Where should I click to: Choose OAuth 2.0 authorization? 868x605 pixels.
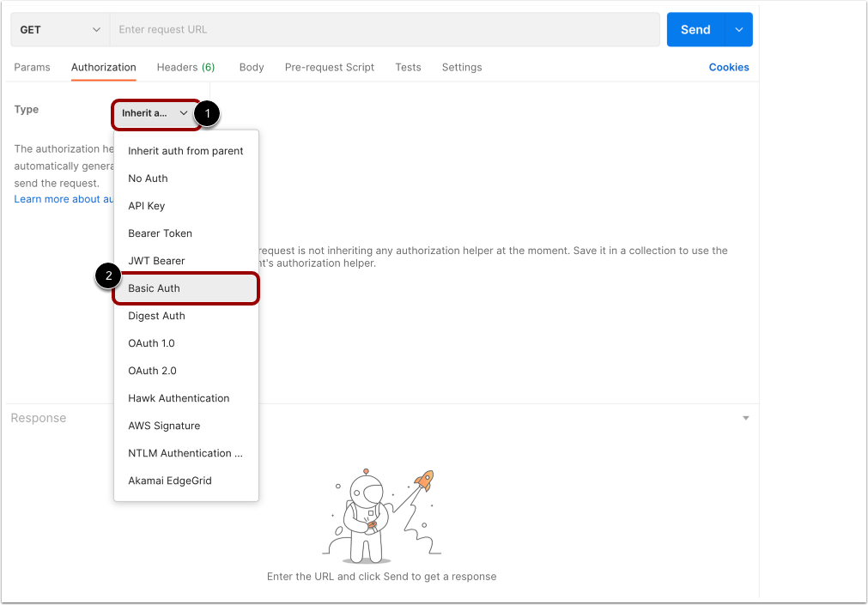pyautogui.click(x=152, y=370)
